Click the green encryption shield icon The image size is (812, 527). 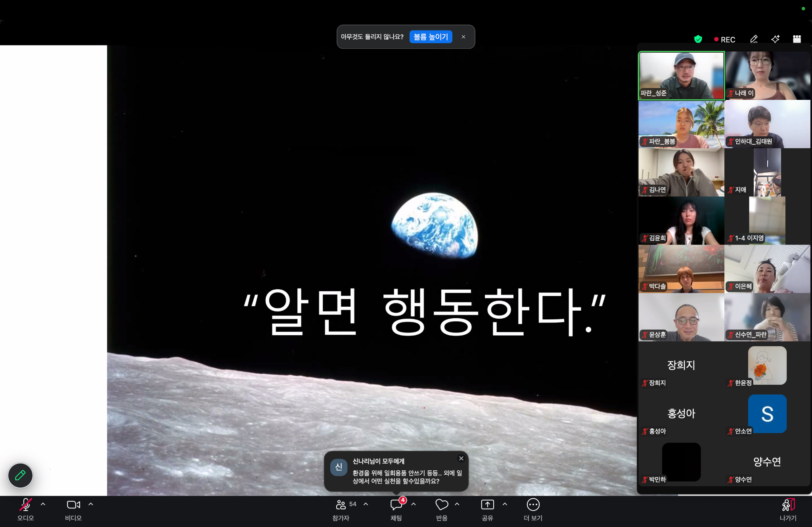[x=698, y=39]
